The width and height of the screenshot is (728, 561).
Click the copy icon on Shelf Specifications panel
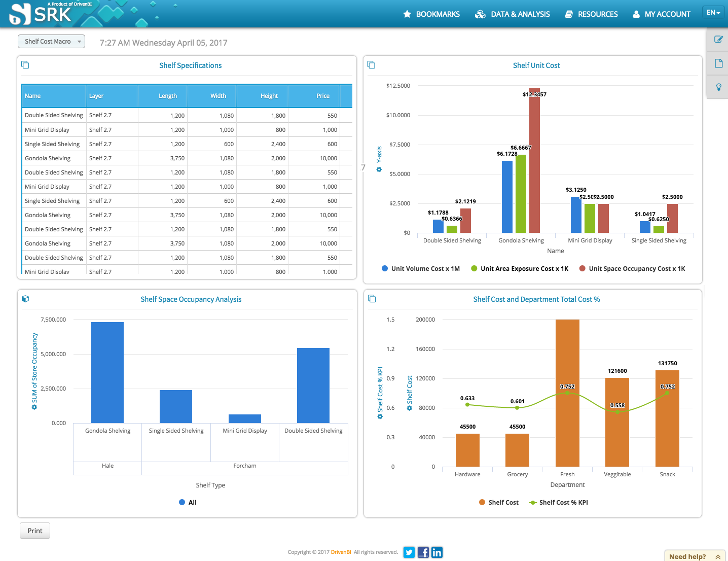pos(25,65)
